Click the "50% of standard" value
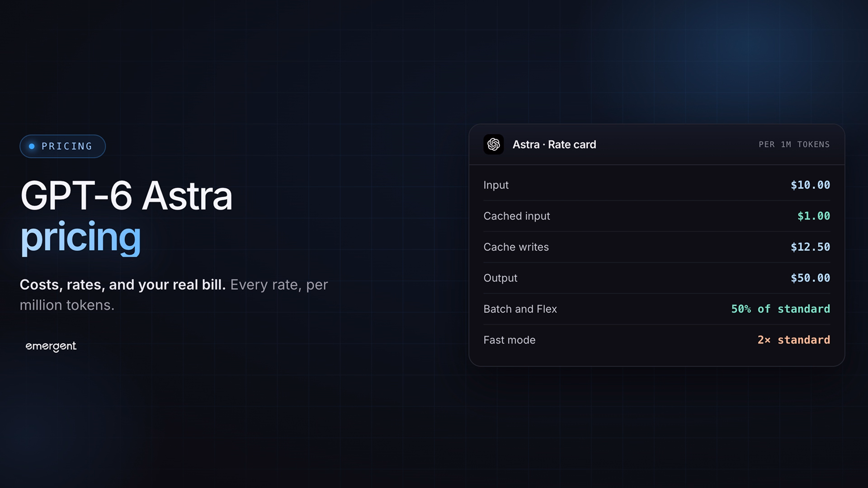This screenshot has height=488, width=868. [x=781, y=309]
